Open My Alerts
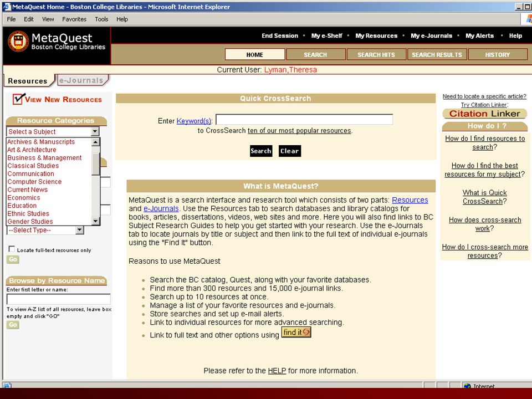This screenshot has width=532, height=399. click(x=479, y=35)
